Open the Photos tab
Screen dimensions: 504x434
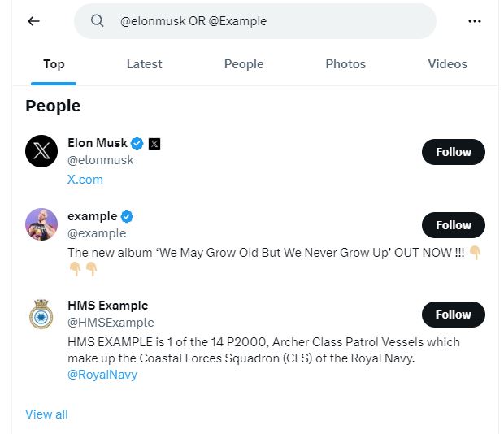(345, 64)
